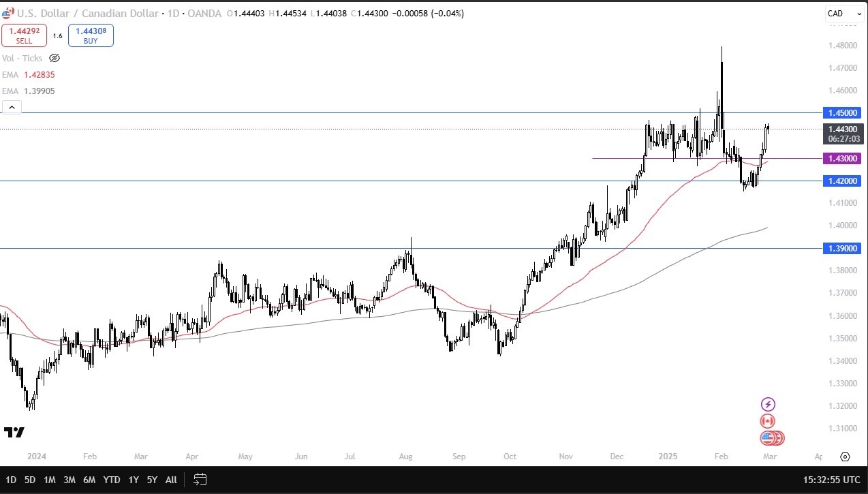Screen dimensions: 868x494
Task: Collapse the indicator legend with arrow
Action: point(12,107)
